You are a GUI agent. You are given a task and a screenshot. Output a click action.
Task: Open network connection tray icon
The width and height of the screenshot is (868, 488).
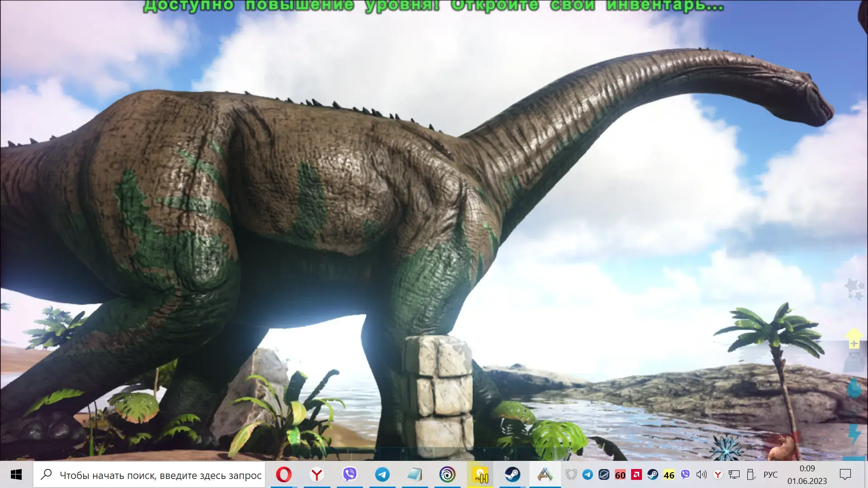tap(734, 474)
